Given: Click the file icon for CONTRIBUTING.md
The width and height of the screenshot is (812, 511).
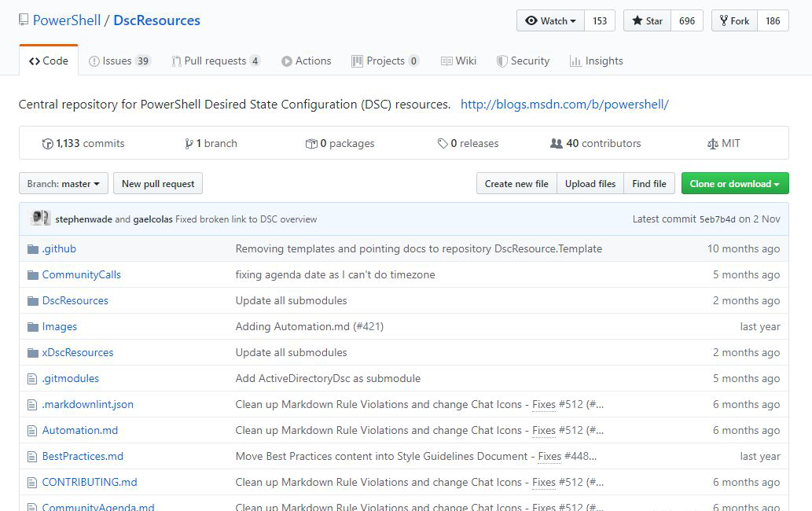Looking at the screenshot, I should coord(32,483).
